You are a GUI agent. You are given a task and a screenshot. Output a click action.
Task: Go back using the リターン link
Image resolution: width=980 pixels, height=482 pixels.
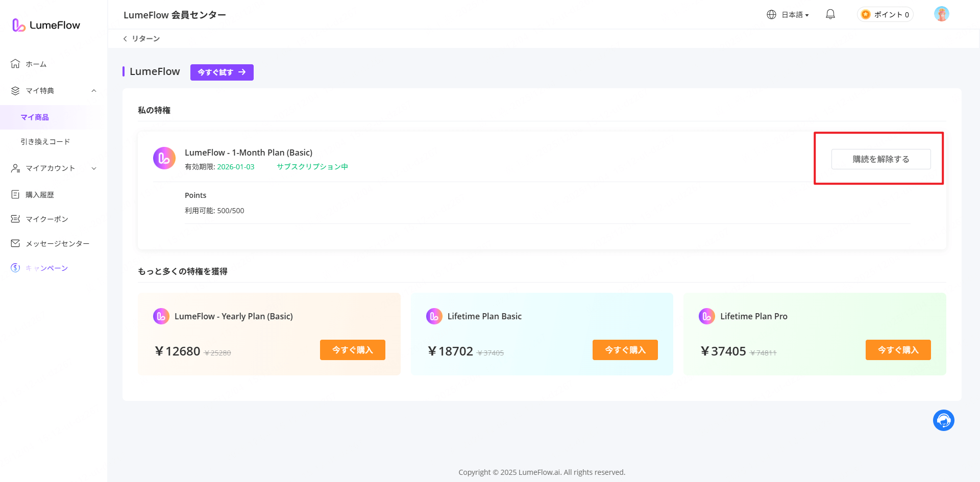[142, 38]
